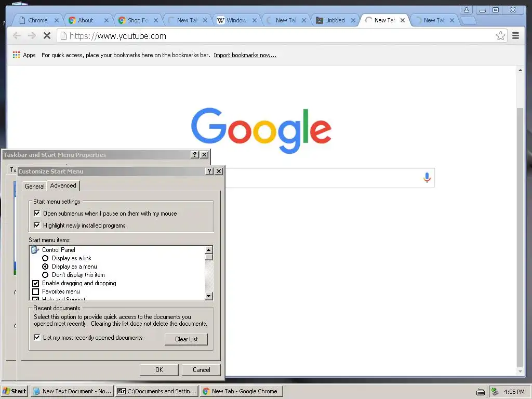
Task: Open the Chrome hamburger menu
Action: (515, 36)
